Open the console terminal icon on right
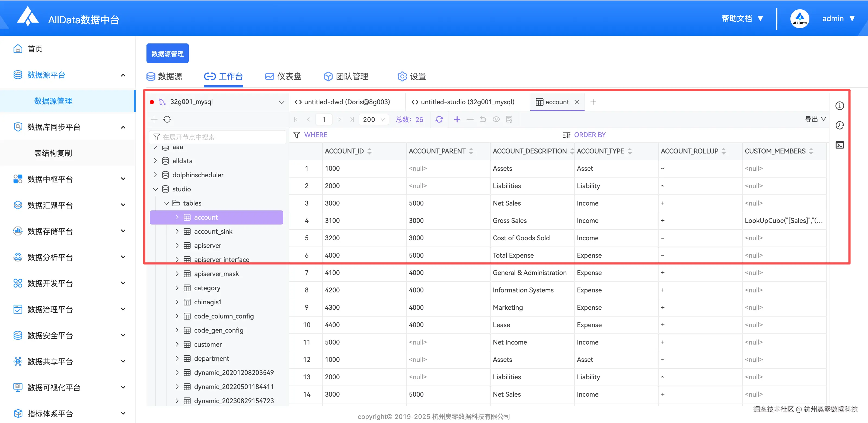Image resolution: width=868 pixels, height=423 pixels. coord(839,145)
